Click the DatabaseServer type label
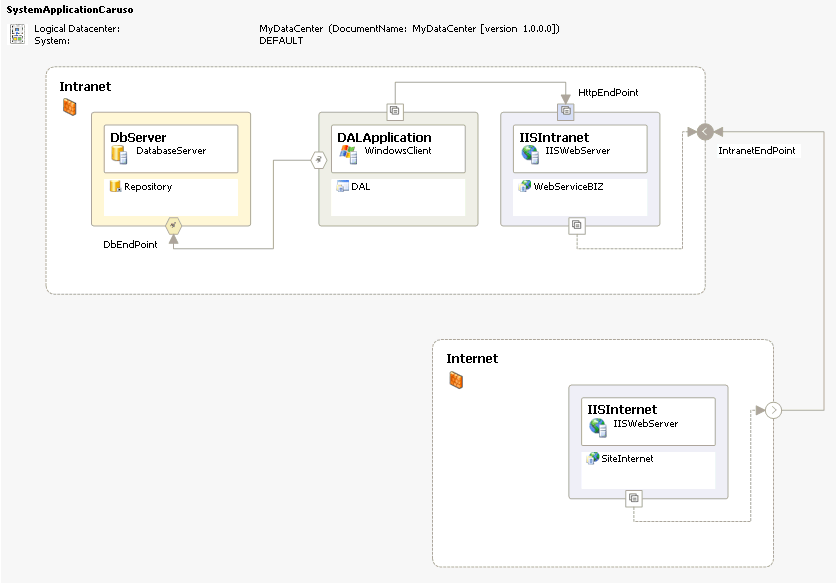This screenshot has width=836, height=583. 171,151
